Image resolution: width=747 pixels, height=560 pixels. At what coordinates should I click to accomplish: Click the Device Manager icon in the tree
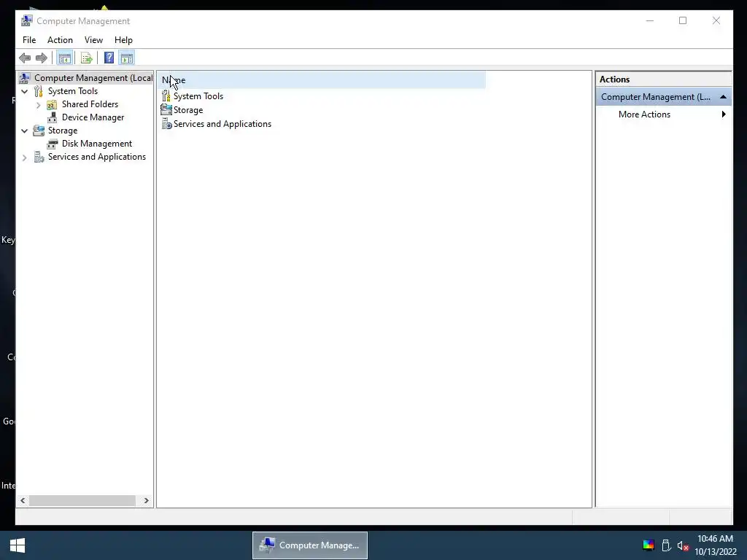[x=52, y=117]
